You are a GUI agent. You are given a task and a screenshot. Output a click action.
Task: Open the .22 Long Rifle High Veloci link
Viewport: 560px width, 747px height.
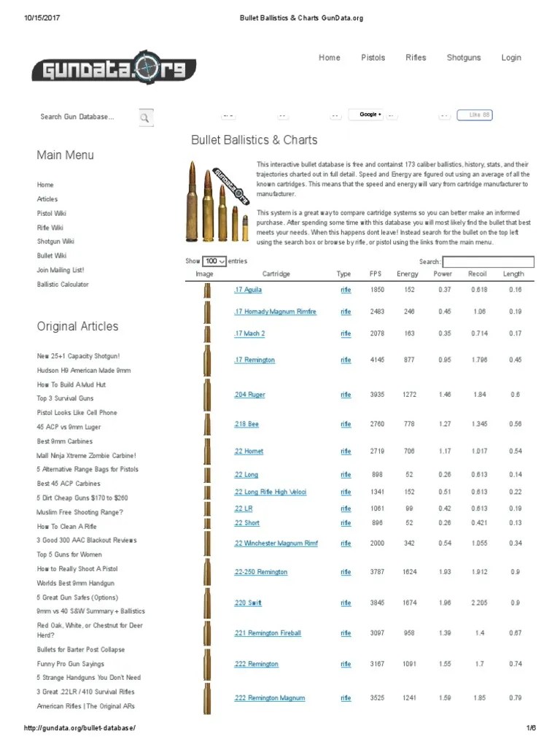coord(270,492)
